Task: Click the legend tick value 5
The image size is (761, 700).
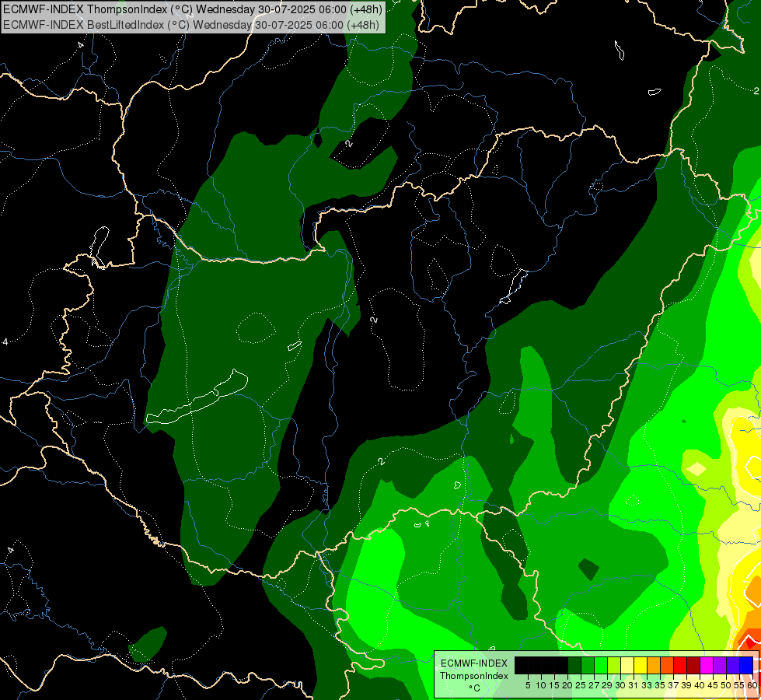Action: [x=528, y=685]
